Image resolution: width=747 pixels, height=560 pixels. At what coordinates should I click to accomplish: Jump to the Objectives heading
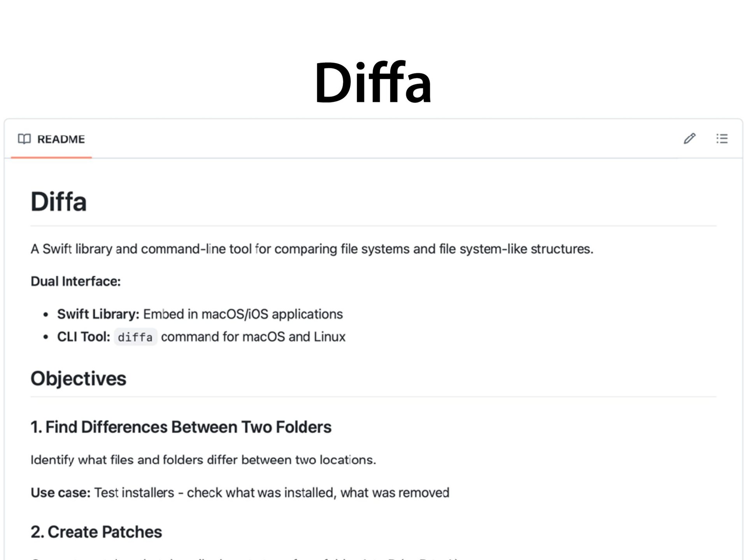click(79, 378)
